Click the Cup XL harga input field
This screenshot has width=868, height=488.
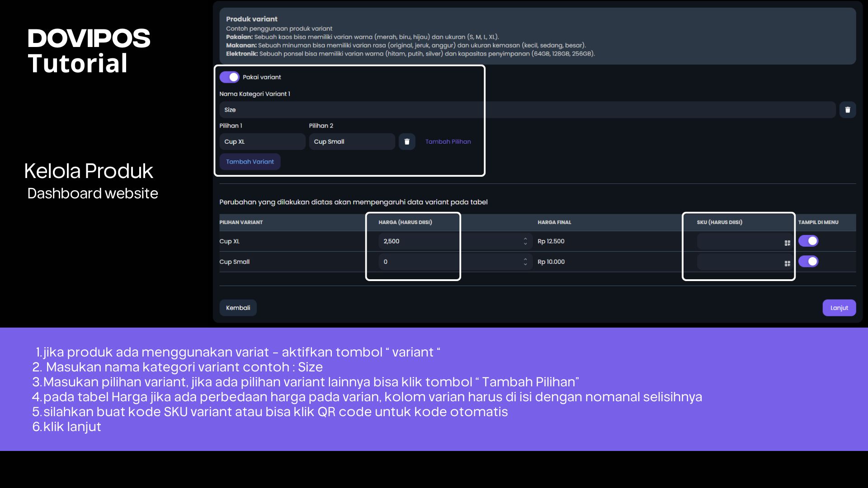point(448,241)
